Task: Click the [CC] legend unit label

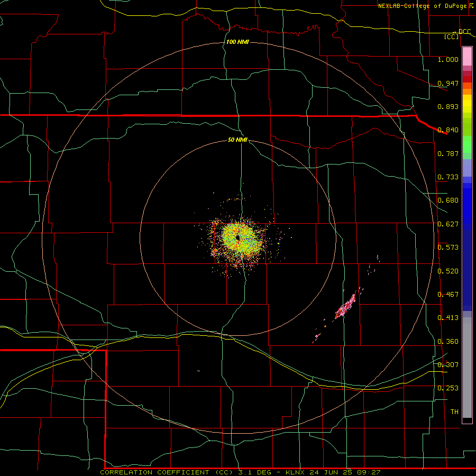Action: [452, 36]
